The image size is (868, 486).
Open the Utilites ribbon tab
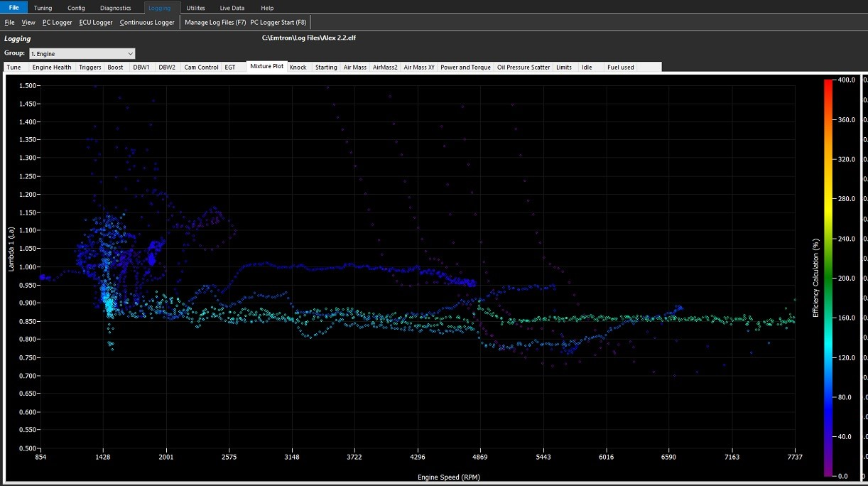click(x=195, y=8)
